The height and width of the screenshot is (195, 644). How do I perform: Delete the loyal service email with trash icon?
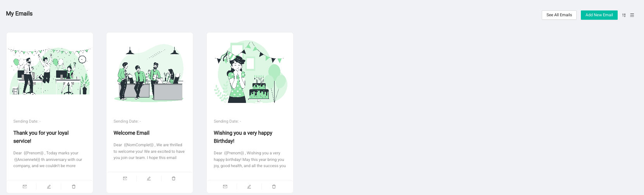point(74,186)
